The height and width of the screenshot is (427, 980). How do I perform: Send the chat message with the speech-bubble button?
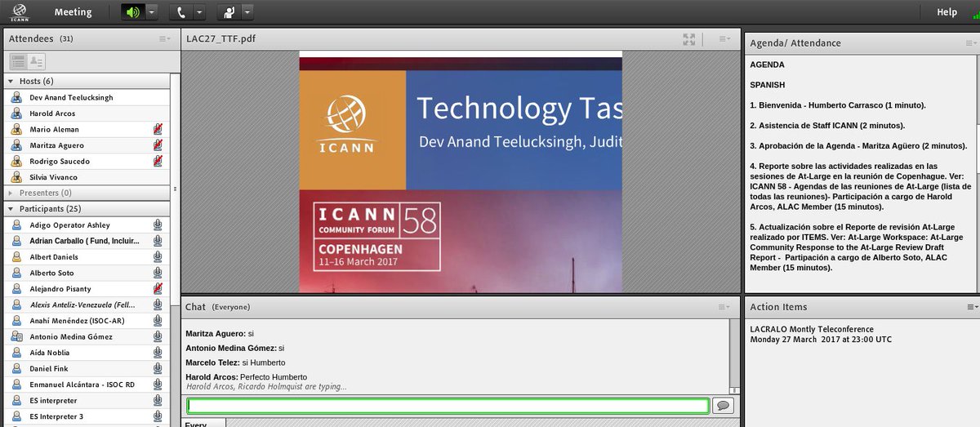pos(723,406)
